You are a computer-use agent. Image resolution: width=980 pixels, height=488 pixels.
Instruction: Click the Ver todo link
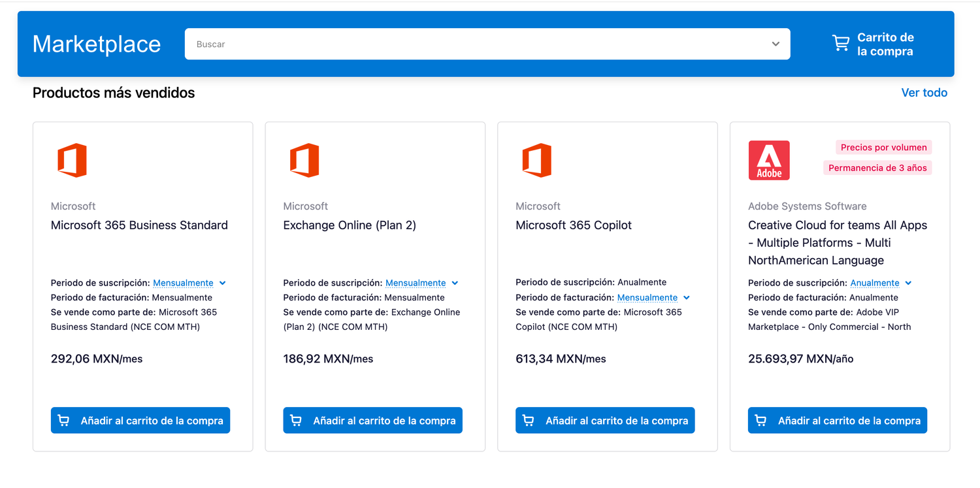pos(924,93)
